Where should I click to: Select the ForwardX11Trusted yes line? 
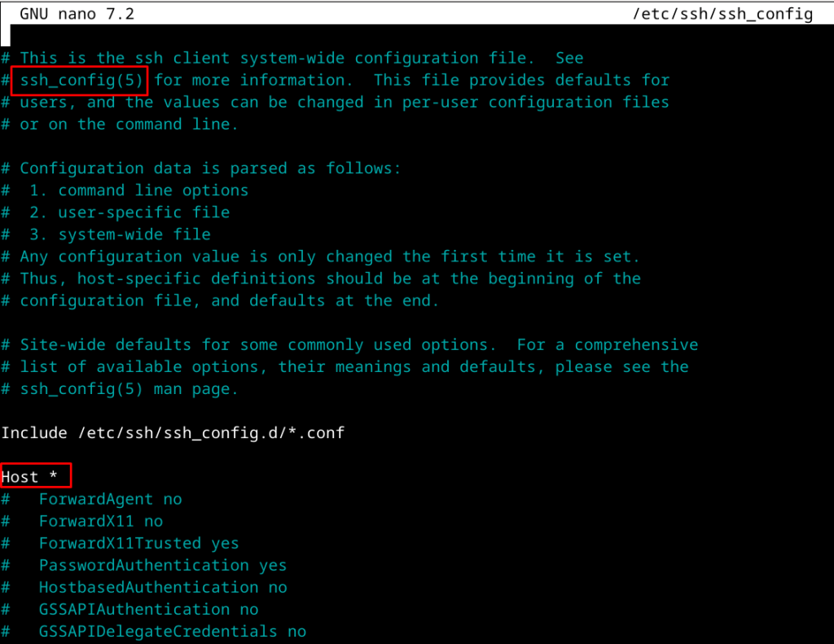tap(138, 543)
